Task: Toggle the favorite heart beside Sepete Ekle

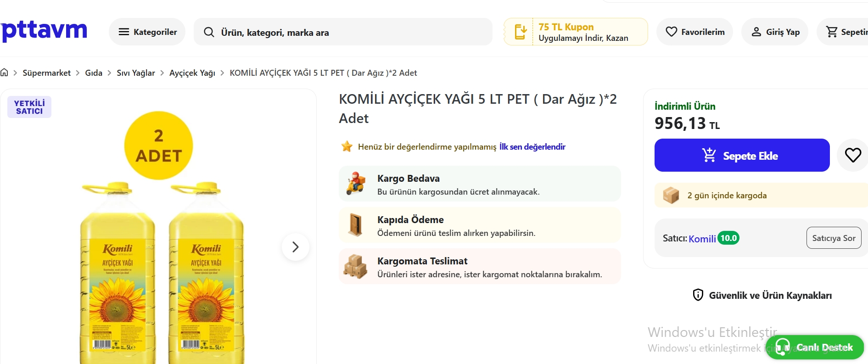Action: pos(854,155)
